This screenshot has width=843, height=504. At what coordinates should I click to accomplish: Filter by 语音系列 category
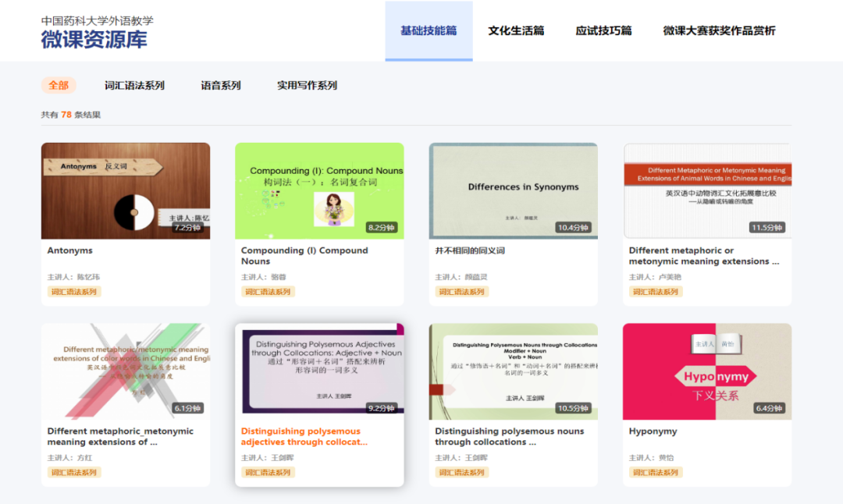coord(220,85)
